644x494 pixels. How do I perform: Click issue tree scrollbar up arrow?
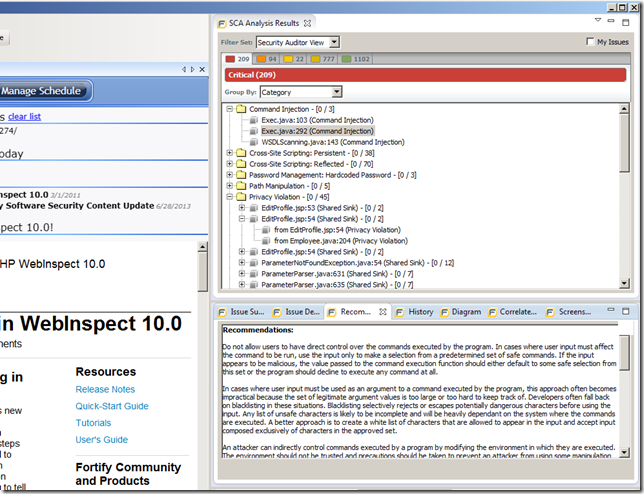pyautogui.click(x=624, y=109)
